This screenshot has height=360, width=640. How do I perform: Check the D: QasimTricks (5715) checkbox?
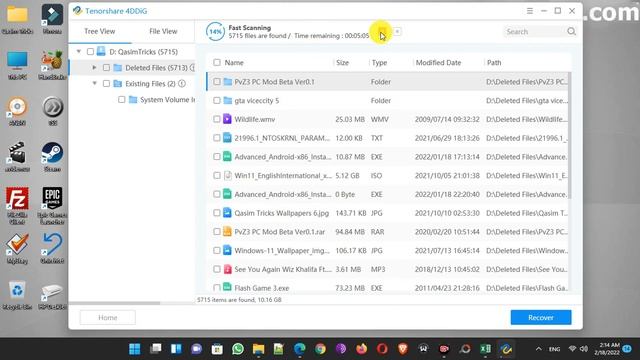[90, 52]
